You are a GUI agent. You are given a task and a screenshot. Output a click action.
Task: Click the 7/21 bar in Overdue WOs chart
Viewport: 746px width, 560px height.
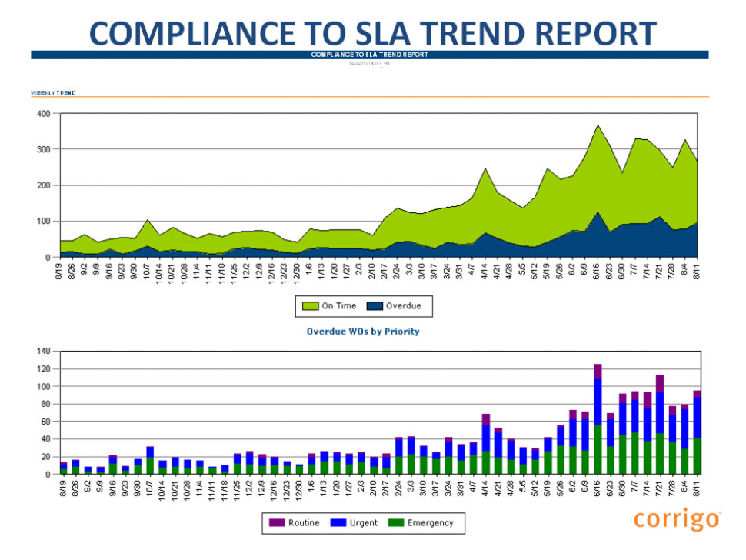659,425
